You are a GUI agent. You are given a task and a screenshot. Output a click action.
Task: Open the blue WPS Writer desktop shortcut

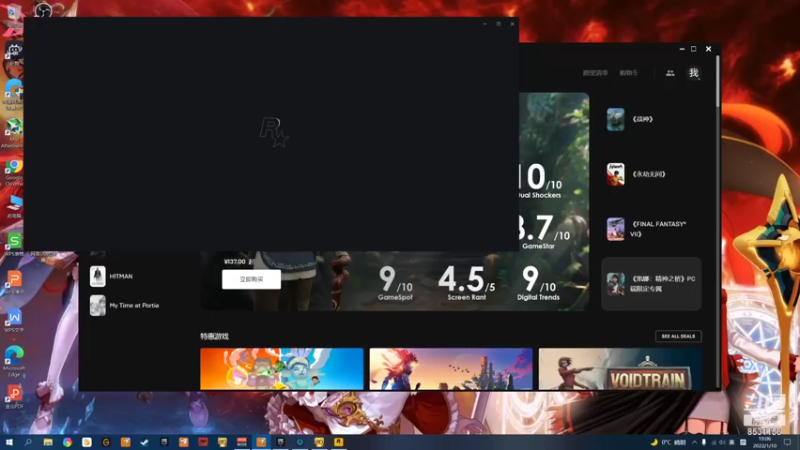[14, 320]
